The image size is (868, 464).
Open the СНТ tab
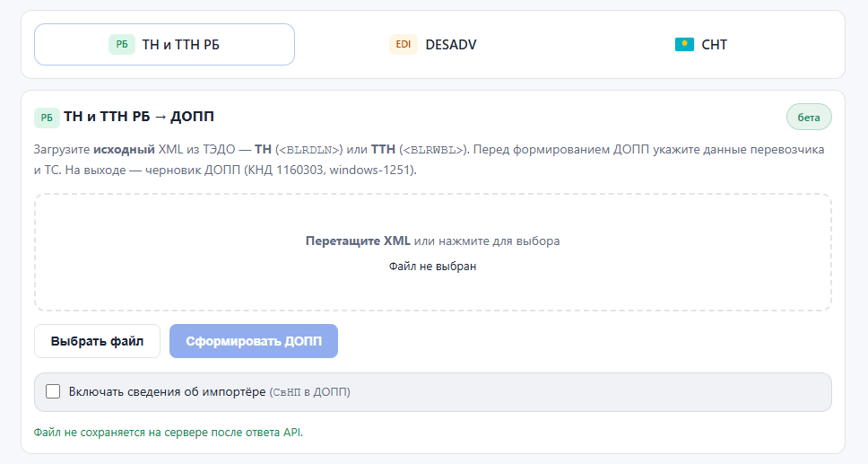click(701, 44)
